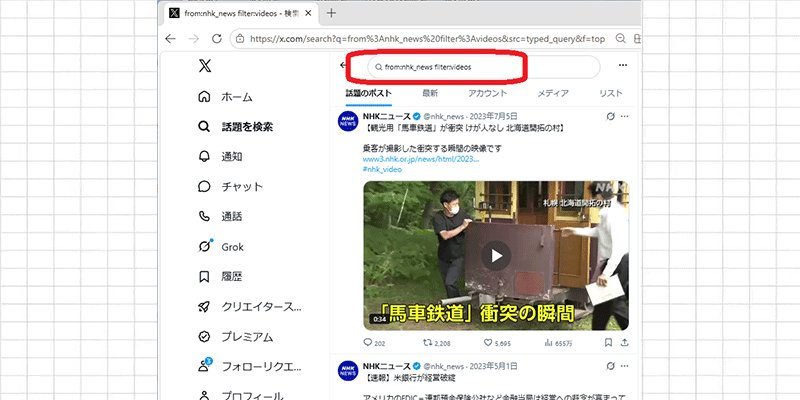Click back arrow beside search box
The height and width of the screenshot is (400, 800).
pyautogui.click(x=342, y=65)
